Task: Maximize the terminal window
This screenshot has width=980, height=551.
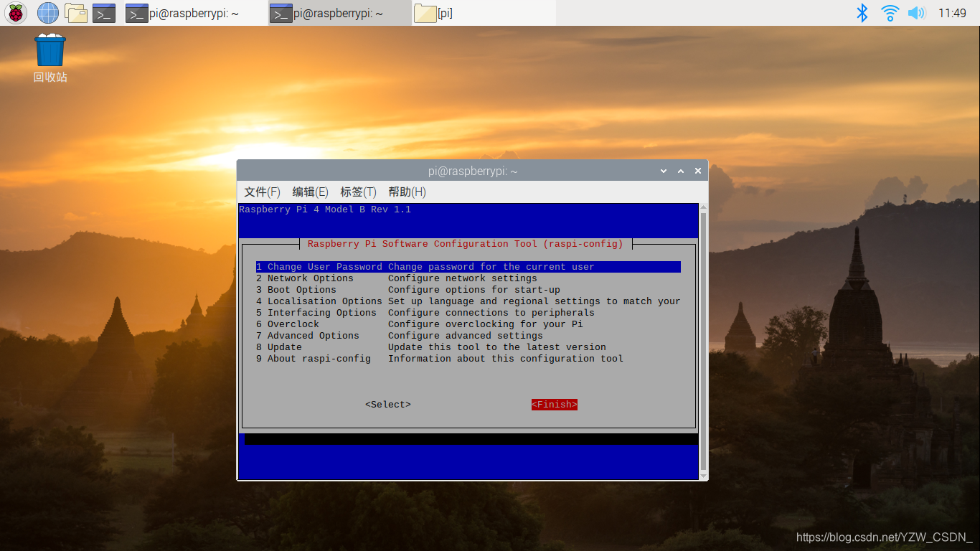Action: pyautogui.click(x=682, y=171)
